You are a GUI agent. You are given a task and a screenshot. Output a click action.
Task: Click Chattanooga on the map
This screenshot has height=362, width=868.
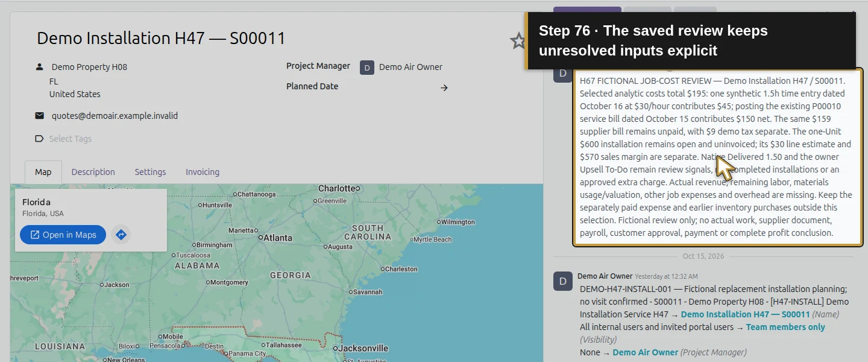(254, 194)
